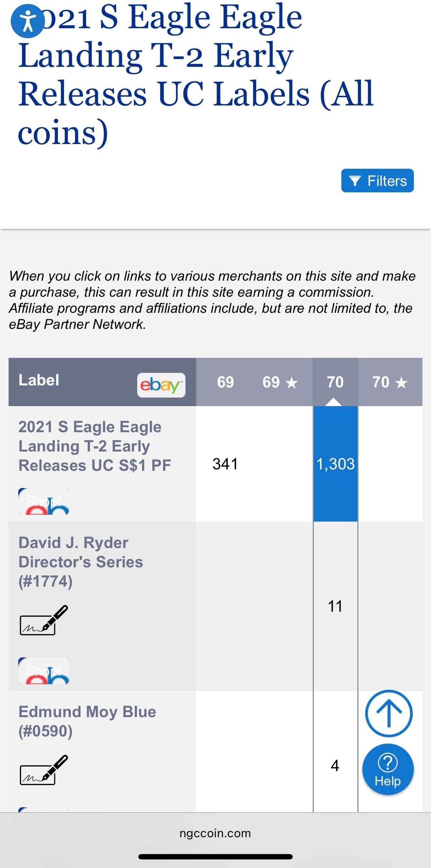
Task: Open the Help chat button
Action: point(388,769)
